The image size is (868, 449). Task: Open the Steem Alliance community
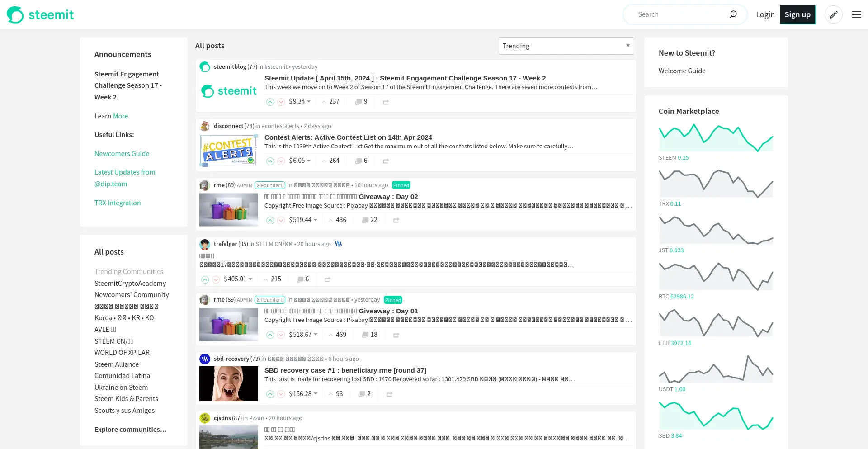(x=117, y=364)
